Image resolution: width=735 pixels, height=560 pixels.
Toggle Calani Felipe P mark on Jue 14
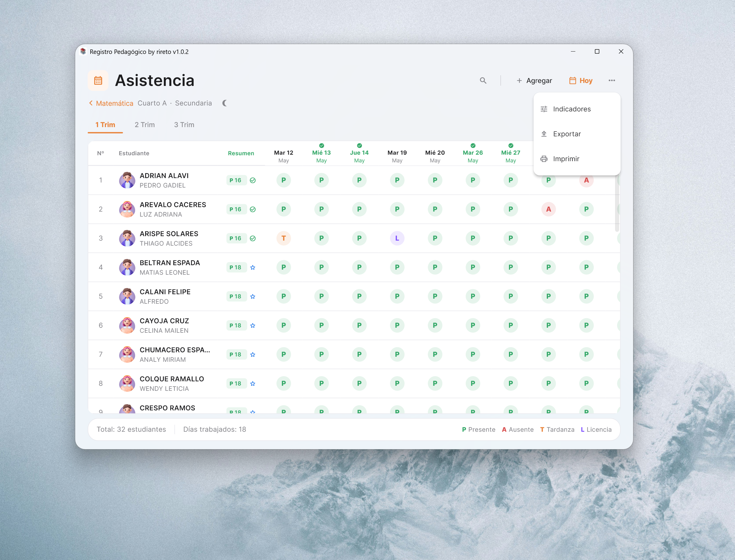(x=359, y=296)
